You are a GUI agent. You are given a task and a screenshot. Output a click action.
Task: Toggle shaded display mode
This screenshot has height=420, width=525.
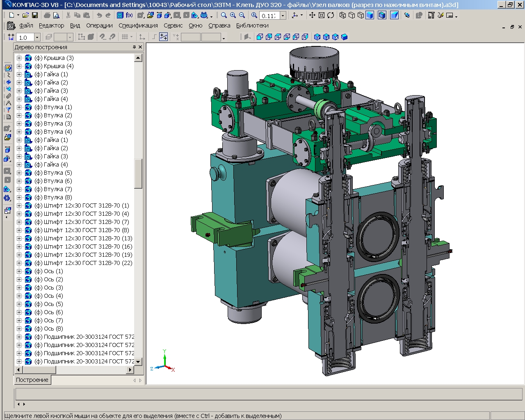point(370,15)
